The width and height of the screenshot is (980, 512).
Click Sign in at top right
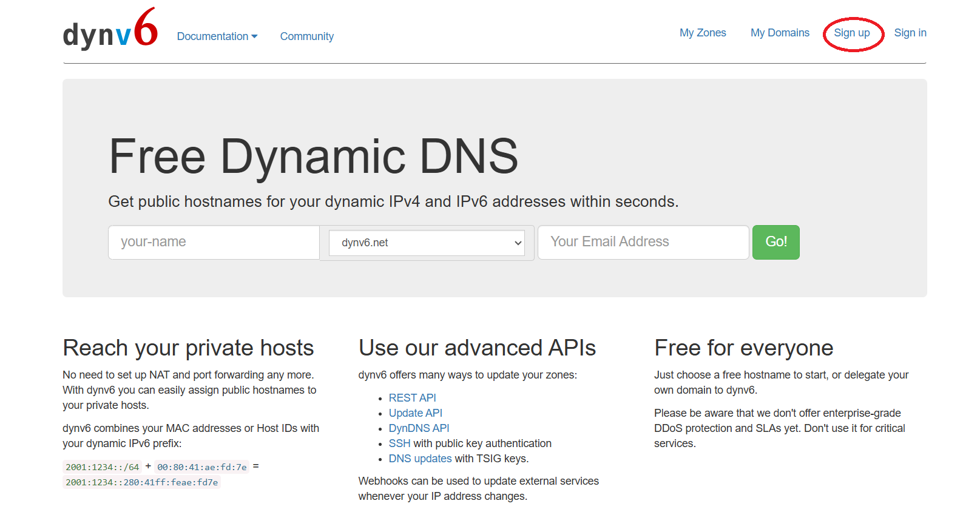[x=910, y=33]
